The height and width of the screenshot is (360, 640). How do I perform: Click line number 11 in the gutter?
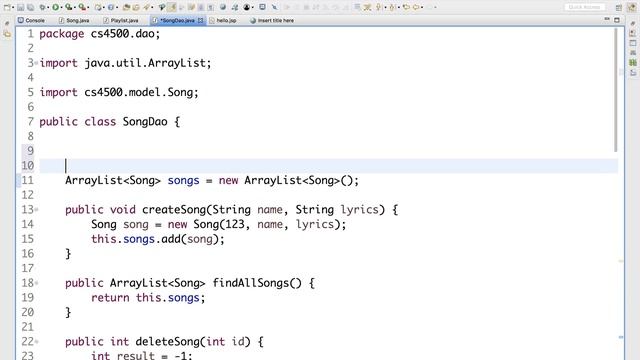pyautogui.click(x=27, y=180)
